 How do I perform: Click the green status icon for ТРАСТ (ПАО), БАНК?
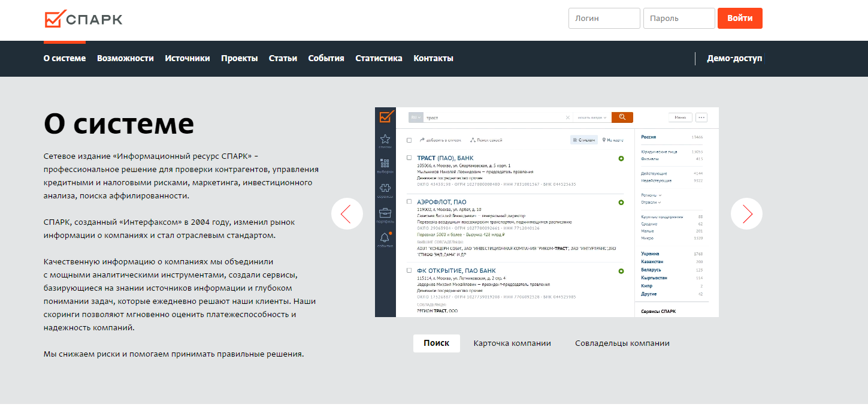coord(621,158)
